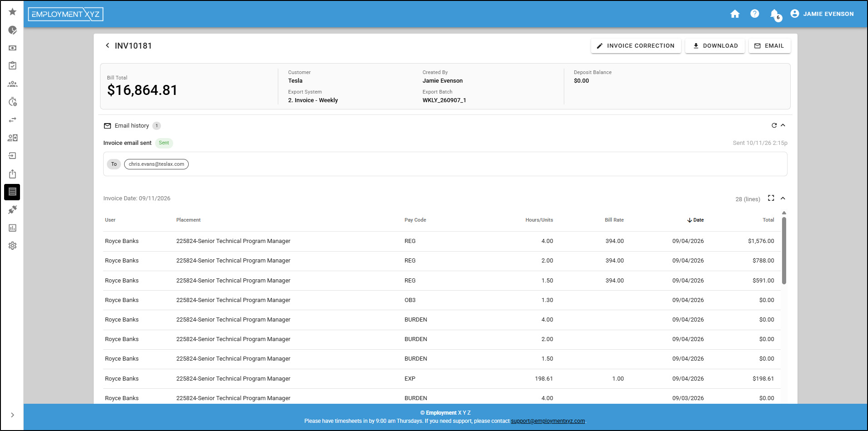Open the import arrow sidebar icon
This screenshot has width=868, height=431.
[12, 156]
